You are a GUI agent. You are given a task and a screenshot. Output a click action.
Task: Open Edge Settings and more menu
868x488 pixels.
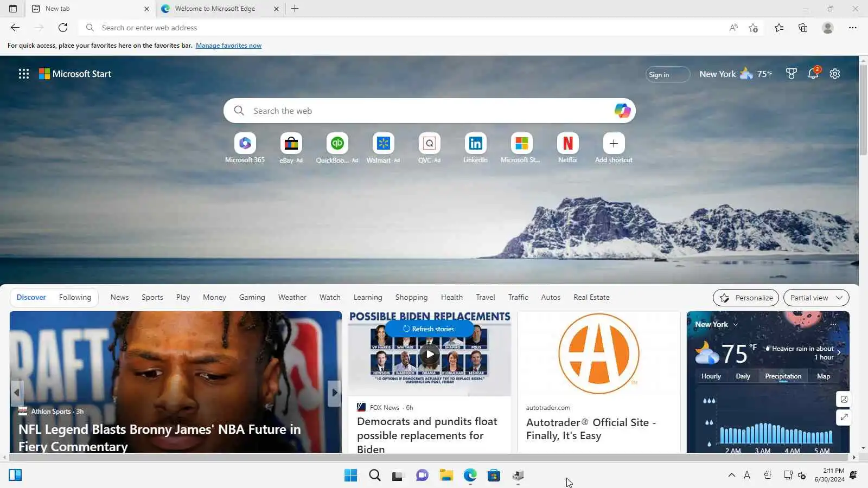853,28
